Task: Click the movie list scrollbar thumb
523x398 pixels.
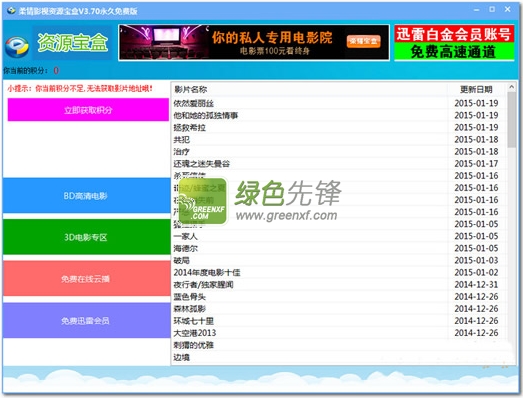Action: click(x=511, y=120)
